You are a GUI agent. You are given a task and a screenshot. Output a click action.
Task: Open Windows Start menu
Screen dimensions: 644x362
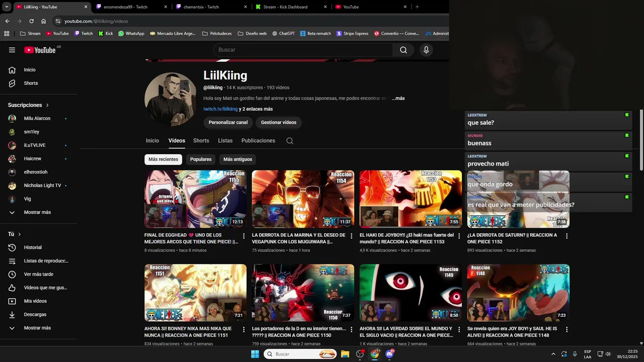255,354
